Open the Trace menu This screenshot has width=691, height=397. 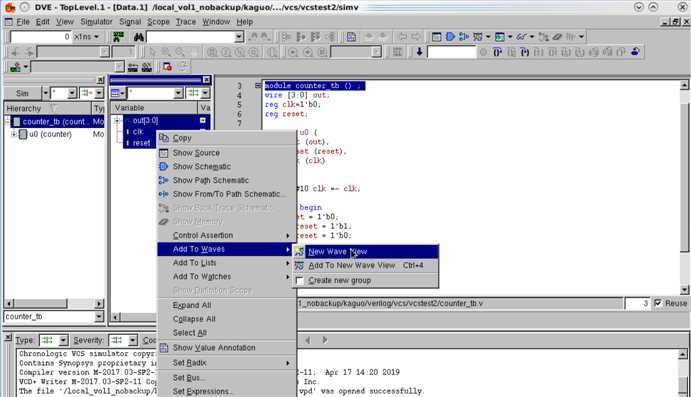click(x=186, y=22)
